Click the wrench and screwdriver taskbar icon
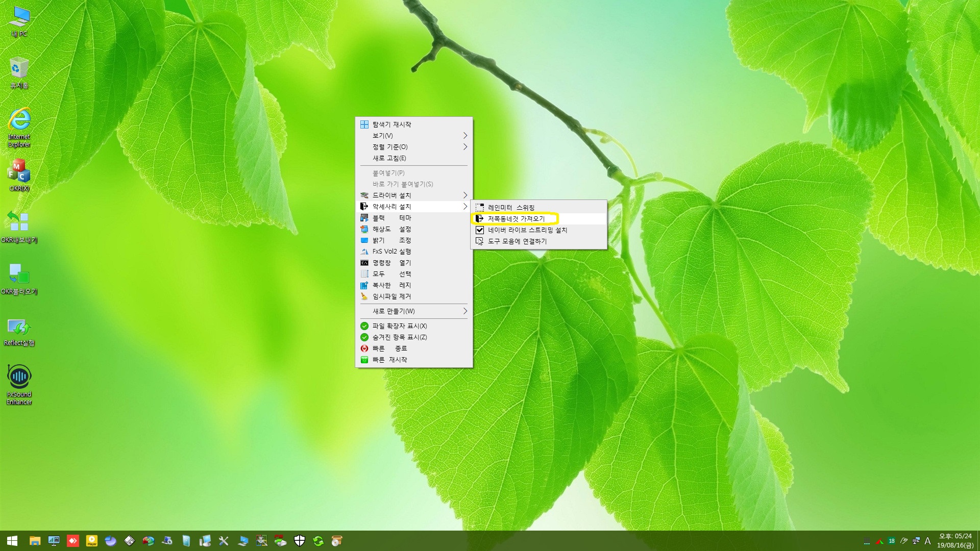The image size is (980, 551). (x=224, y=541)
